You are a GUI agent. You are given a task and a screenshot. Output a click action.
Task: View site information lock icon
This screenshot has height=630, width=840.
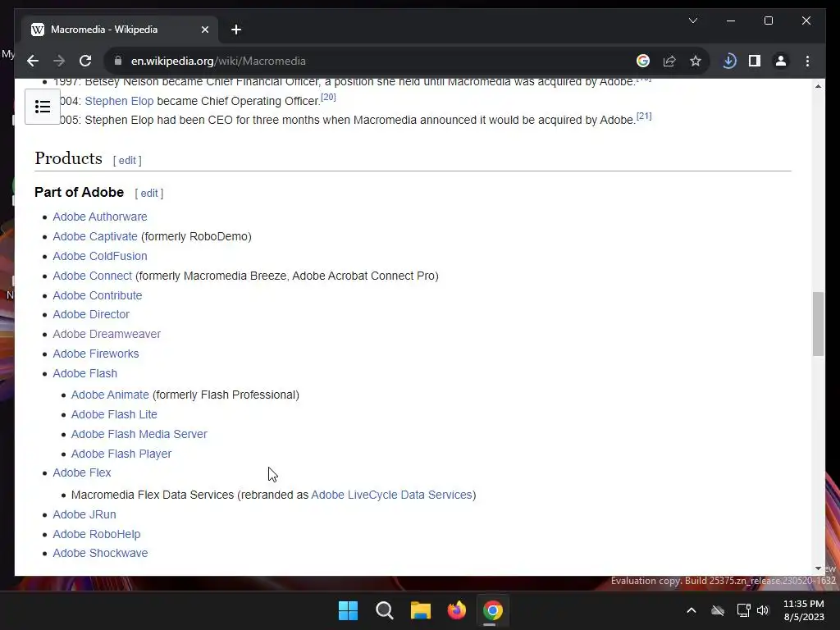pyautogui.click(x=118, y=61)
